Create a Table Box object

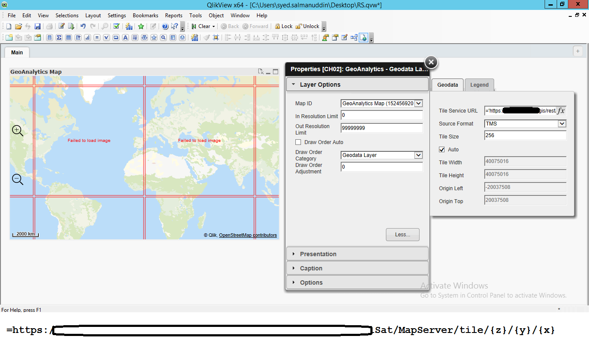click(x=69, y=38)
